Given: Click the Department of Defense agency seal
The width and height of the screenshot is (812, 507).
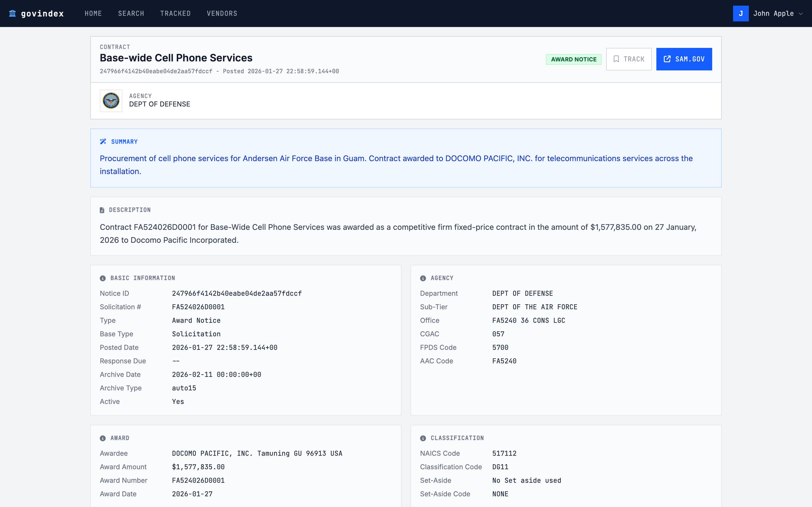Looking at the screenshot, I should pyautogui.click(x=111, y=100).
